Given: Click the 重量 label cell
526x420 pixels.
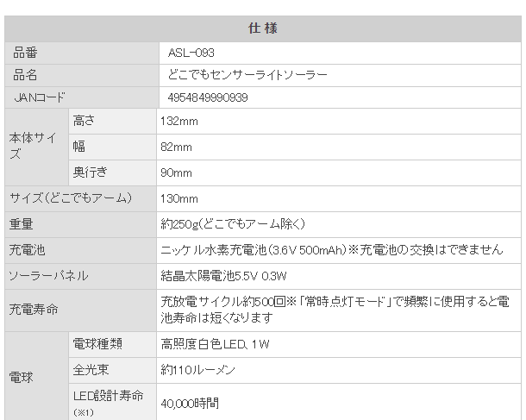Looking at the screenshot, I should click(x=80, y=224).
